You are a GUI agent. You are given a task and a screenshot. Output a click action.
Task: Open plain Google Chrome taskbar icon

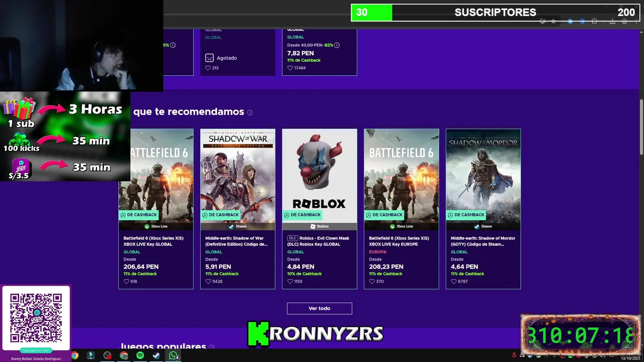(x=74, y=355)
